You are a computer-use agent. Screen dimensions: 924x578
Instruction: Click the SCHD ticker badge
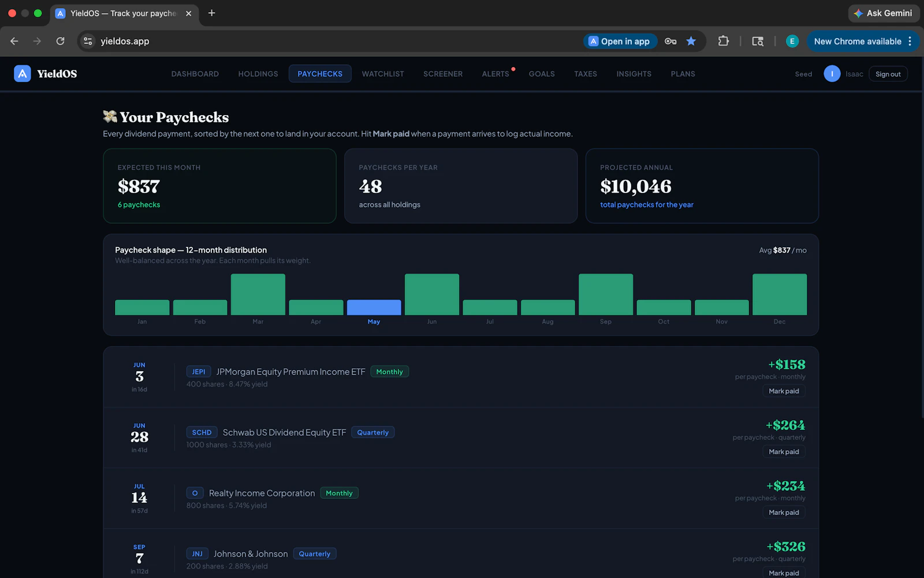[202, 432]
